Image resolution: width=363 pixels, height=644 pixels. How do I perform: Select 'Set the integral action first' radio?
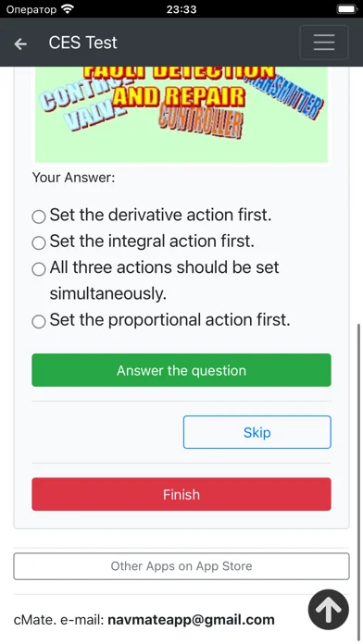point(39,242)
